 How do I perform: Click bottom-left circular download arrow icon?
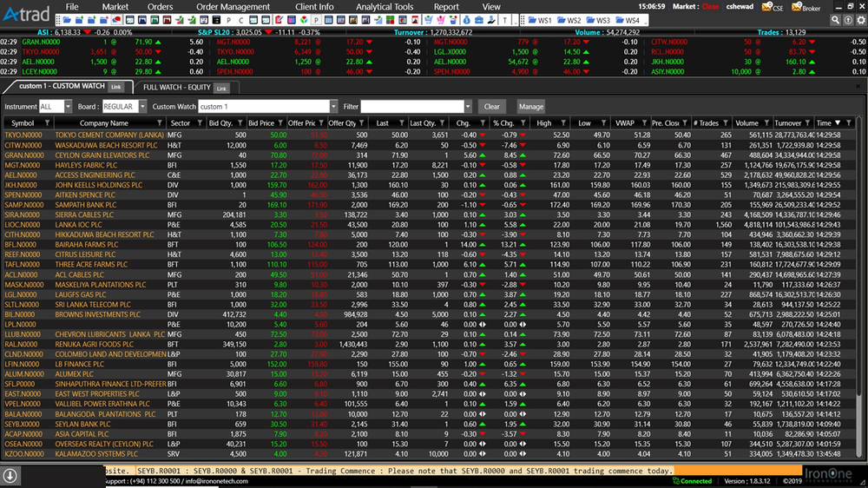[x=10, y=476]
